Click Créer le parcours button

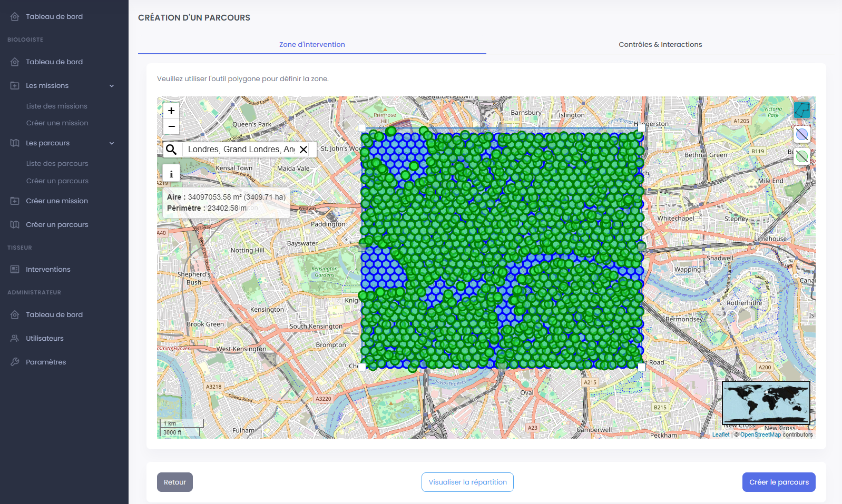pyautogui.click(x=778, y=482)
